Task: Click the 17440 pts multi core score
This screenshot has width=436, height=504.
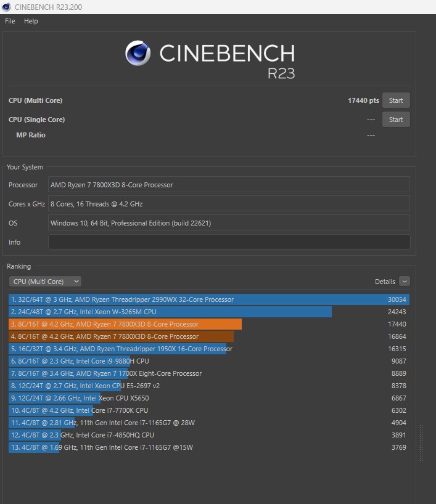Action: 363,100
